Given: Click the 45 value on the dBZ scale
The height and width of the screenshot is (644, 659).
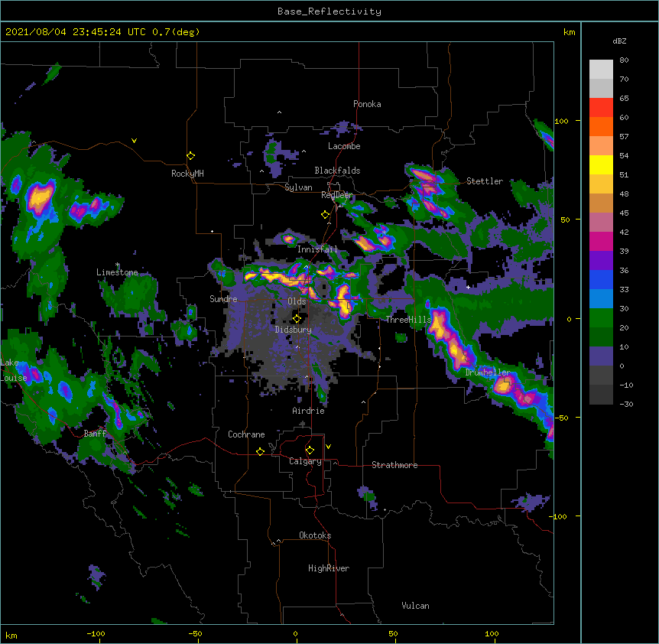Looking at the screenshot, I should 624,213.
